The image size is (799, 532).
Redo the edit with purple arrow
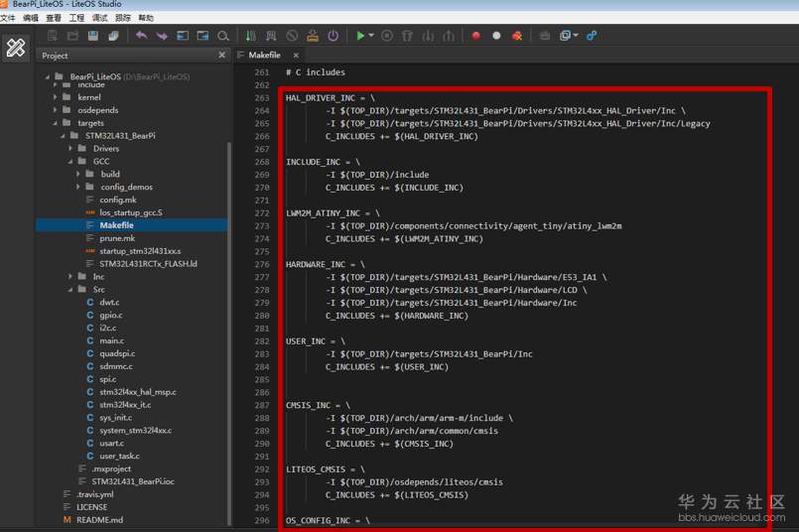162,36
